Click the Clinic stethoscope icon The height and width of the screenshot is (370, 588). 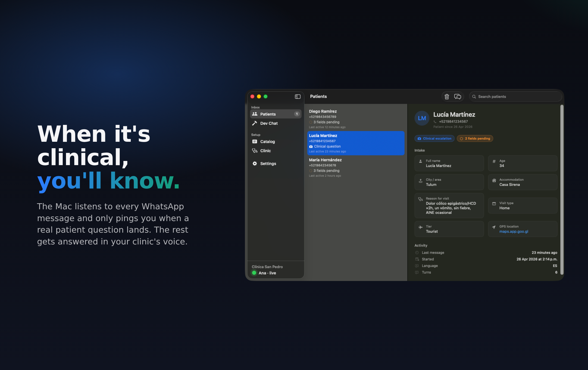[x=255, y=151]
